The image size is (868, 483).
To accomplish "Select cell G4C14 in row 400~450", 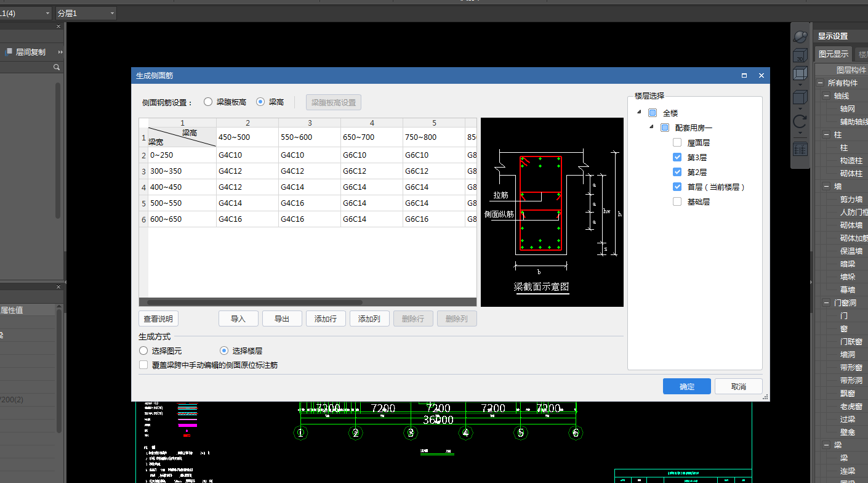I will (310, 187).
